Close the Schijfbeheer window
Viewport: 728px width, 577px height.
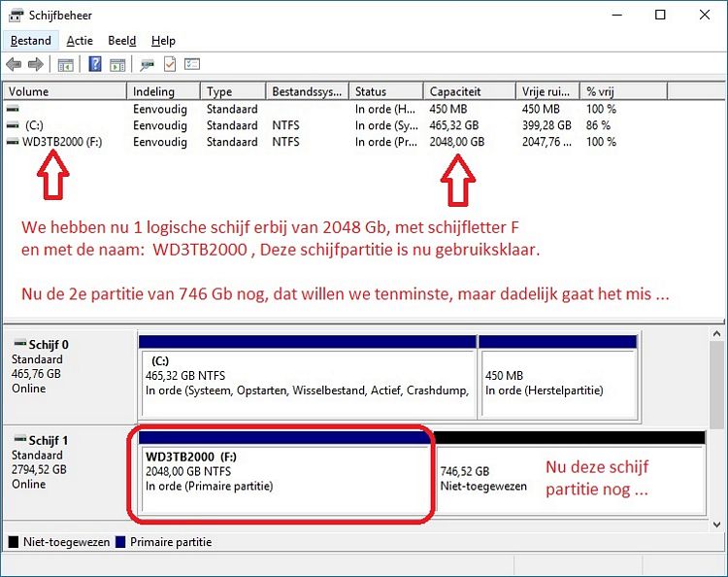point(705,15)
